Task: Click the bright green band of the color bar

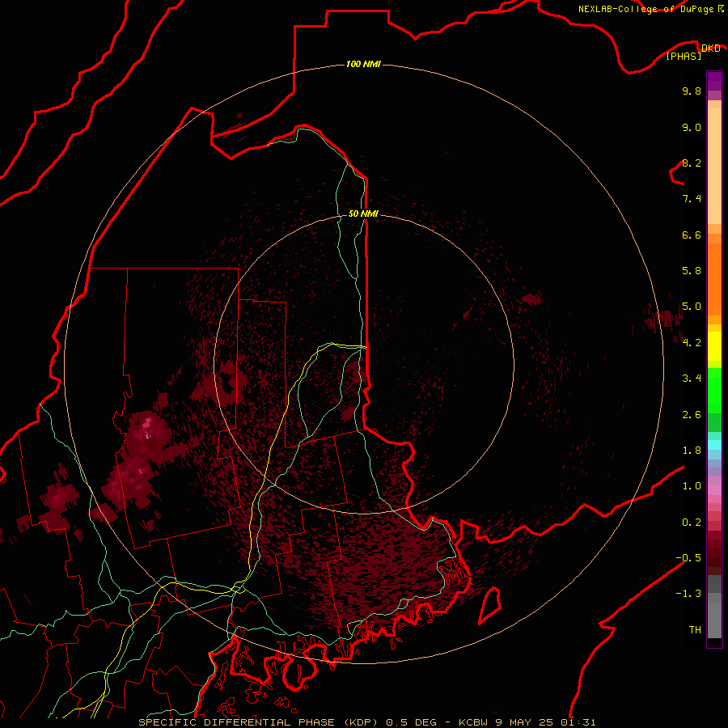Action: (x=714, y=391)
